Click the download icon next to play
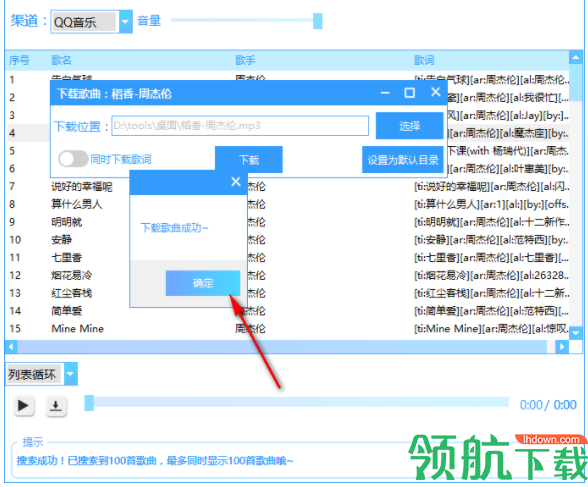Viewport: 588px width, 487px height. tap(56, 406)
